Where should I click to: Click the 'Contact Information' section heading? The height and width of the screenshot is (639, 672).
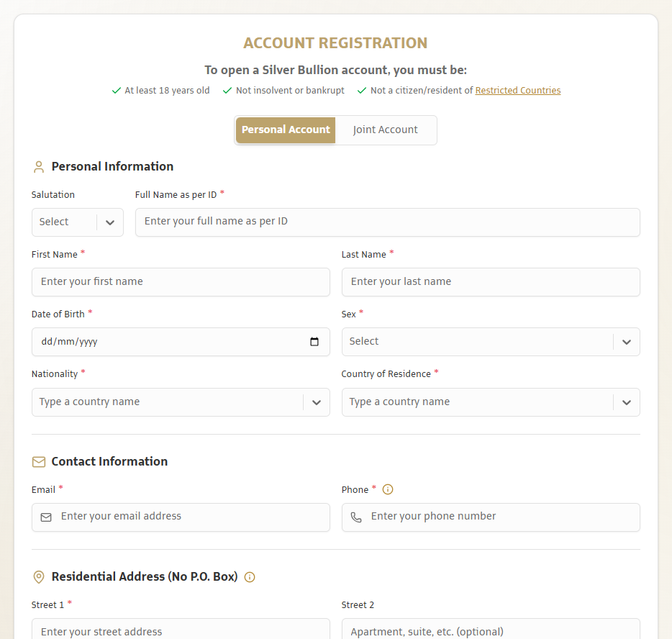pyautogui.click(x=109, y=461)
